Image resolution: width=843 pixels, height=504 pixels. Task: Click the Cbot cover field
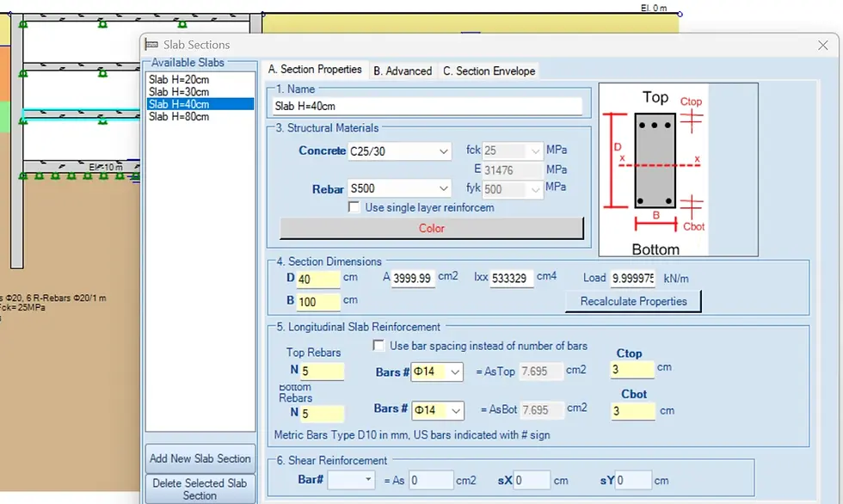tap(633, 412)
